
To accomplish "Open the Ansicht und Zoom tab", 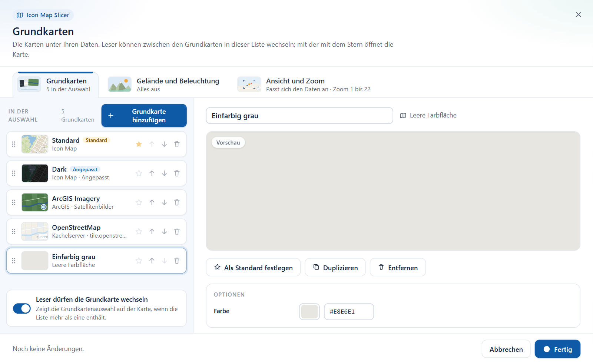I will coord(304,85).
